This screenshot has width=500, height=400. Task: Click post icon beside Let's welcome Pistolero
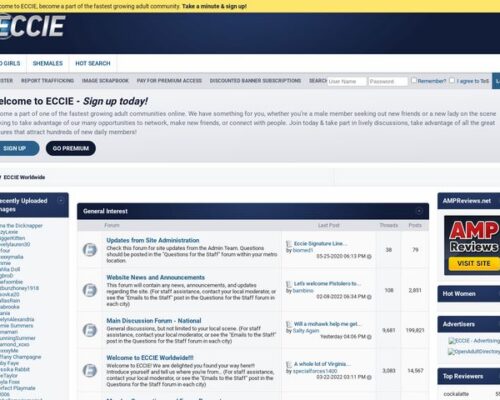click(x=289, y=284)
